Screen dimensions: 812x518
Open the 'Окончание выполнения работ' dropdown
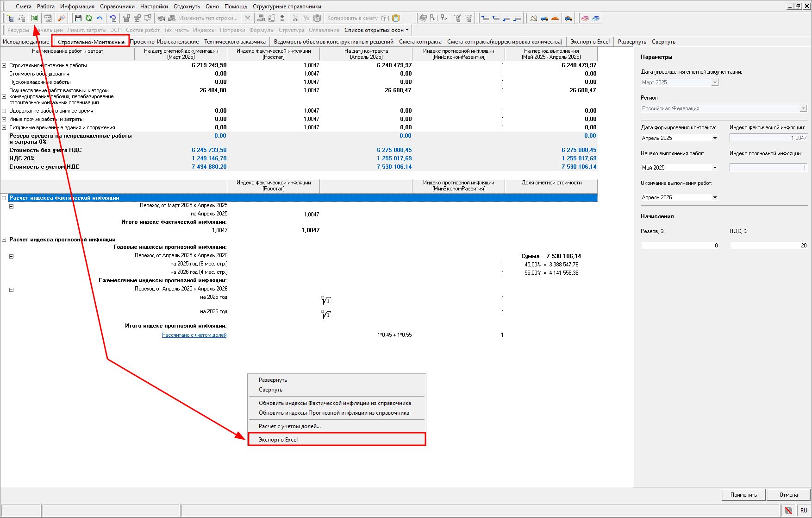[715, 197]
